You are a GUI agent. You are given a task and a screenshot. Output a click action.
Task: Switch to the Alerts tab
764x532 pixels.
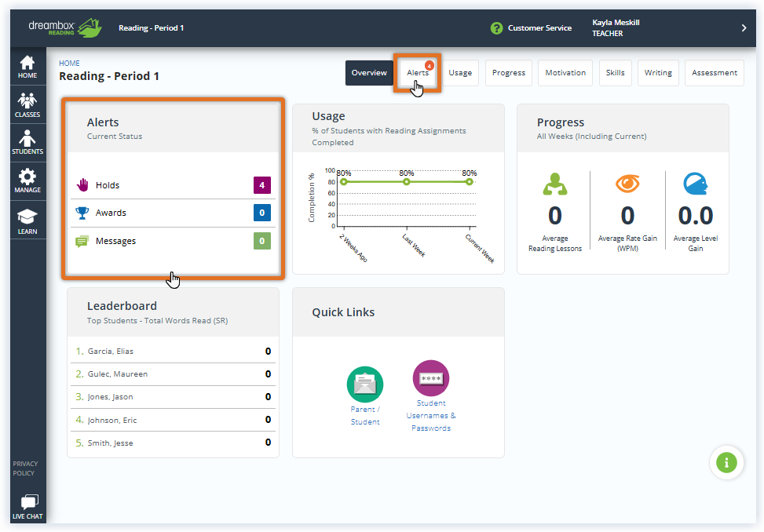(x=417, y=72)
